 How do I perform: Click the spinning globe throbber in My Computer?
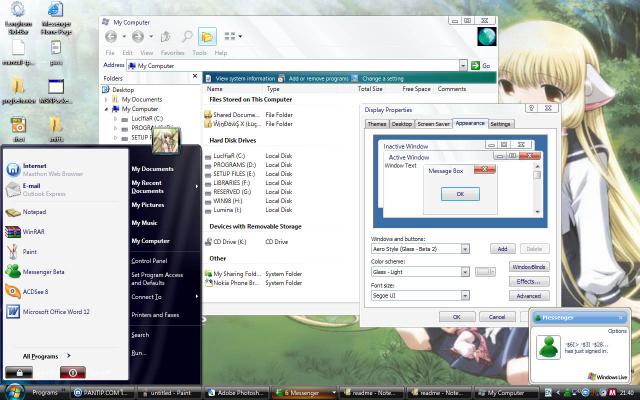click(487, 36)
